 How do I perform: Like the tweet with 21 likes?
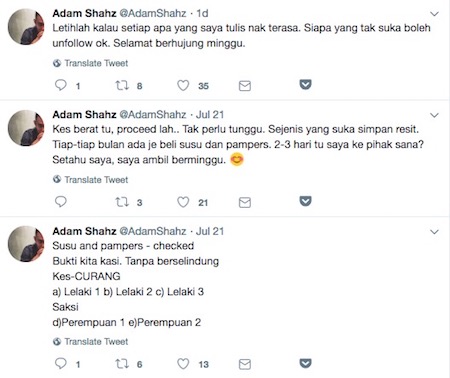pyautogui.click(x=183, y=202)
